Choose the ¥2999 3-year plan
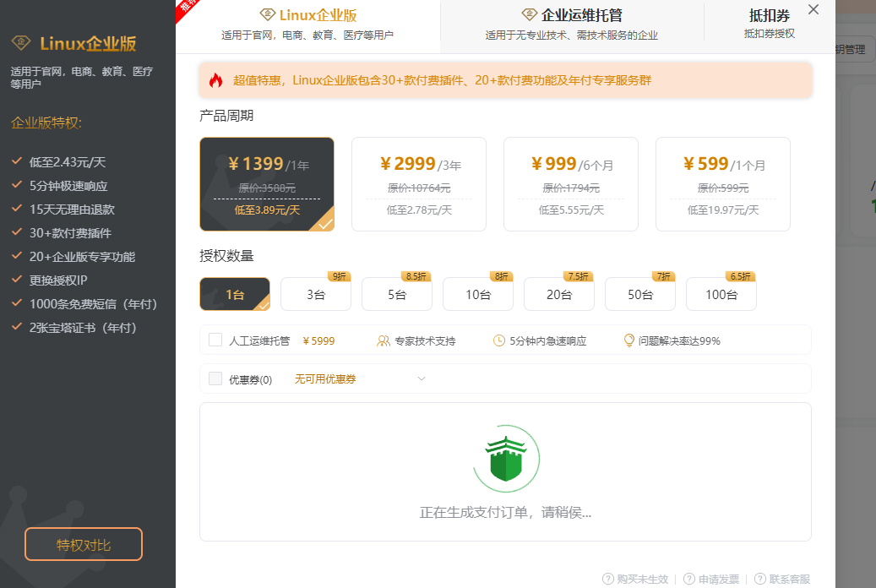 pos(418,183)
